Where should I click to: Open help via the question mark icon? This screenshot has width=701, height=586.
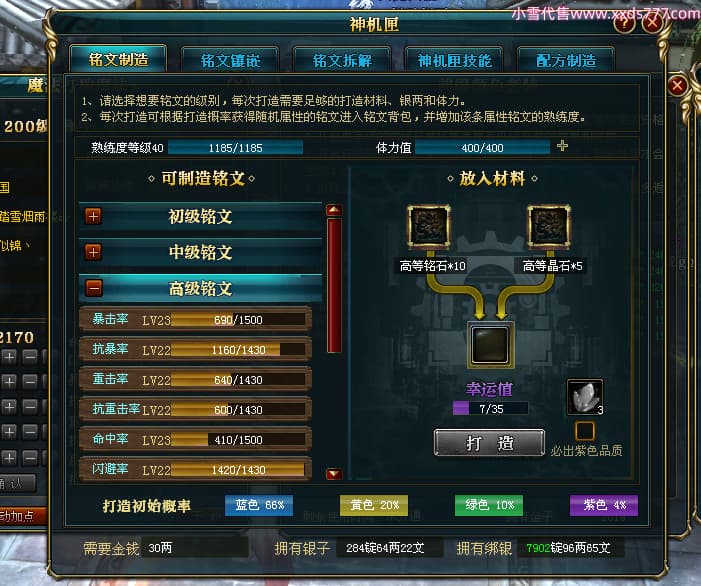pos(624,22)
